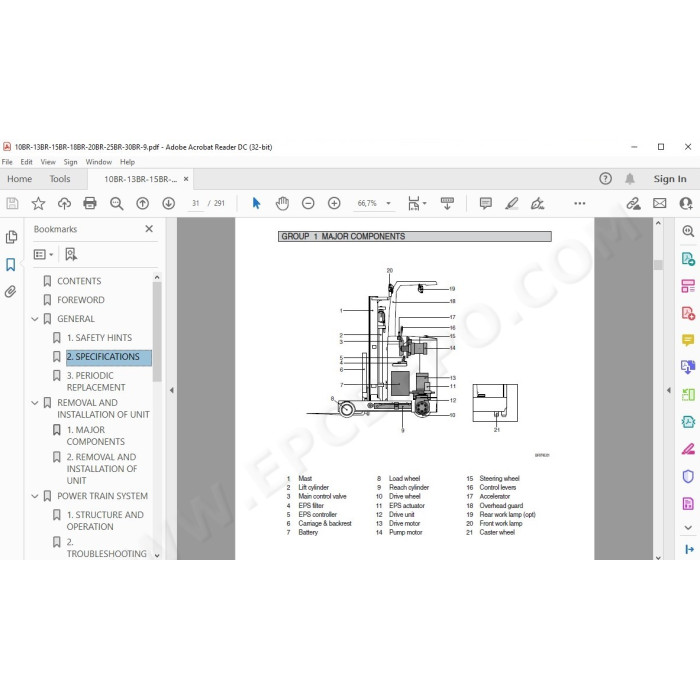
Task: Open the Protect shield tool
Action: (x=688, y=476)
